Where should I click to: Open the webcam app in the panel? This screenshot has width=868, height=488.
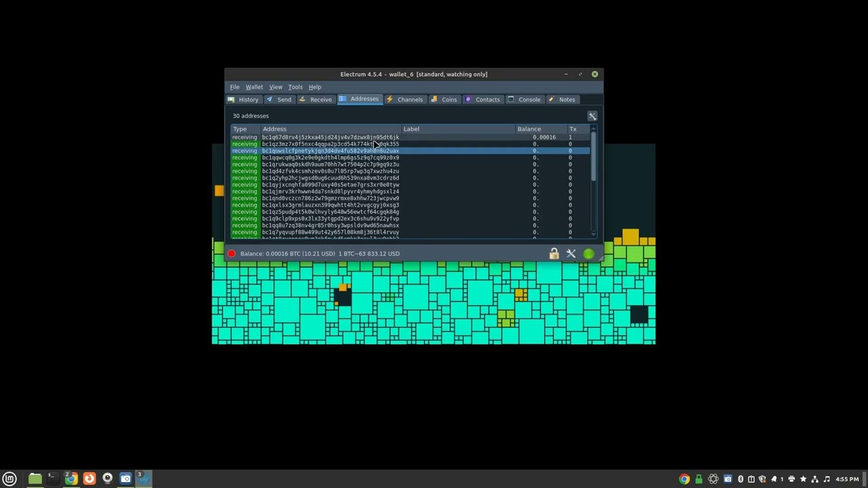107,479
